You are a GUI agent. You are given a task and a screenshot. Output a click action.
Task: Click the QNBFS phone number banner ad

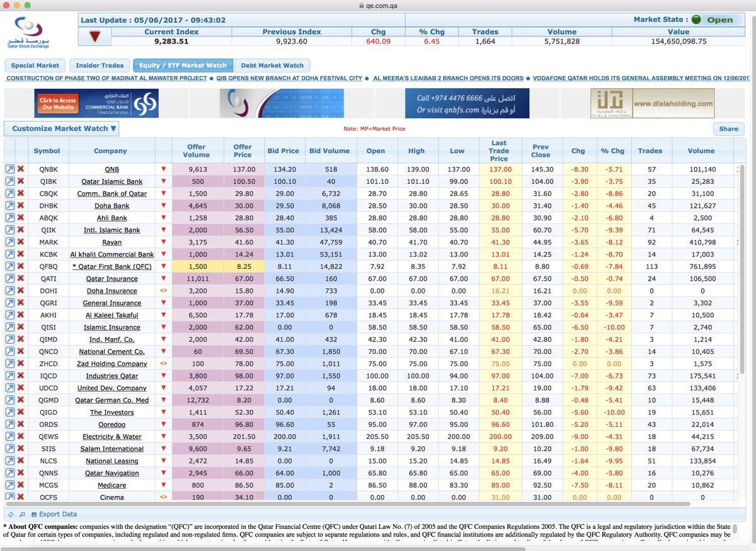click(x=467, y=103)
